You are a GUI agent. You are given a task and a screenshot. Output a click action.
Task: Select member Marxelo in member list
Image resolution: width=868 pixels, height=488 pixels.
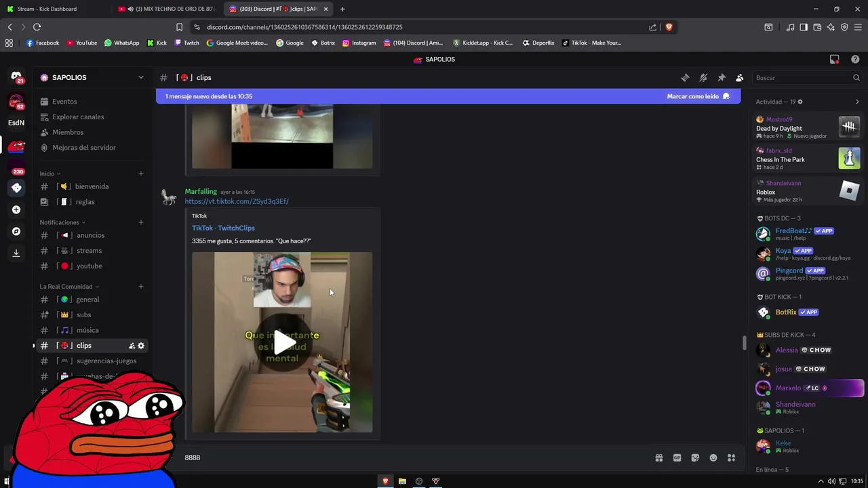coord(808,388)
